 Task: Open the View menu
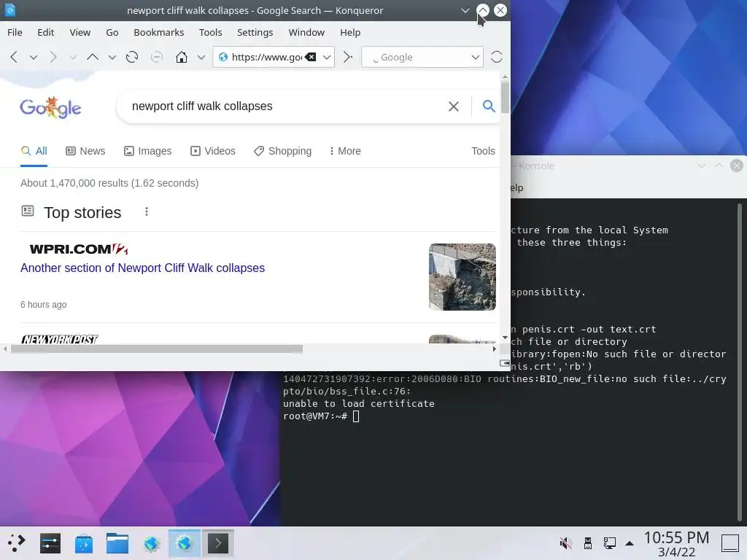[80, 32]
